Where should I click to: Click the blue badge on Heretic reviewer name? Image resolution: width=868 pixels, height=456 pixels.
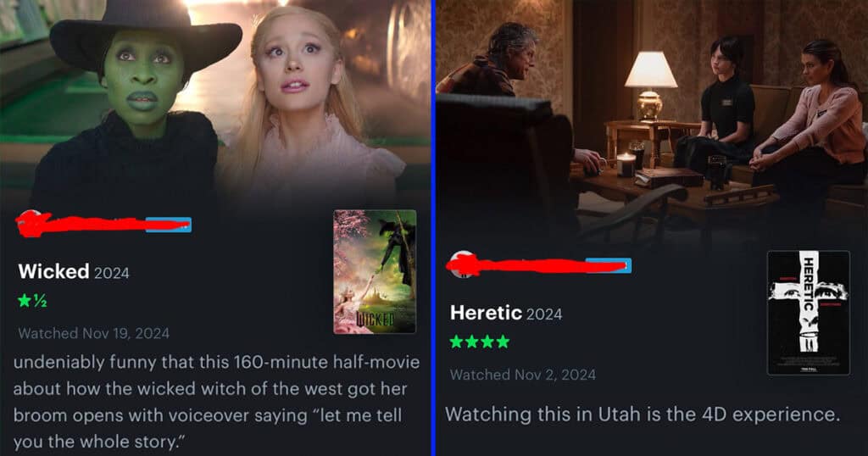pyautogui.click(x=609, y=265)
